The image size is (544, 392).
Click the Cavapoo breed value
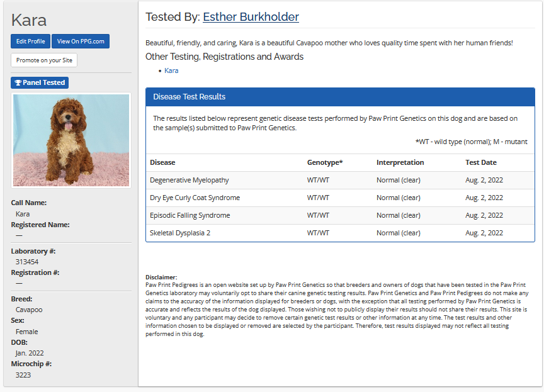[29, 310]
